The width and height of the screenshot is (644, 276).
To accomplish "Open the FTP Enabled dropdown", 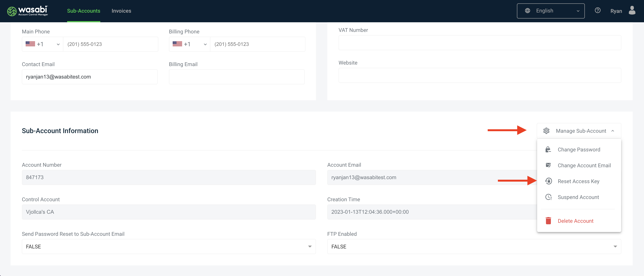I will [x=474, y=246].
